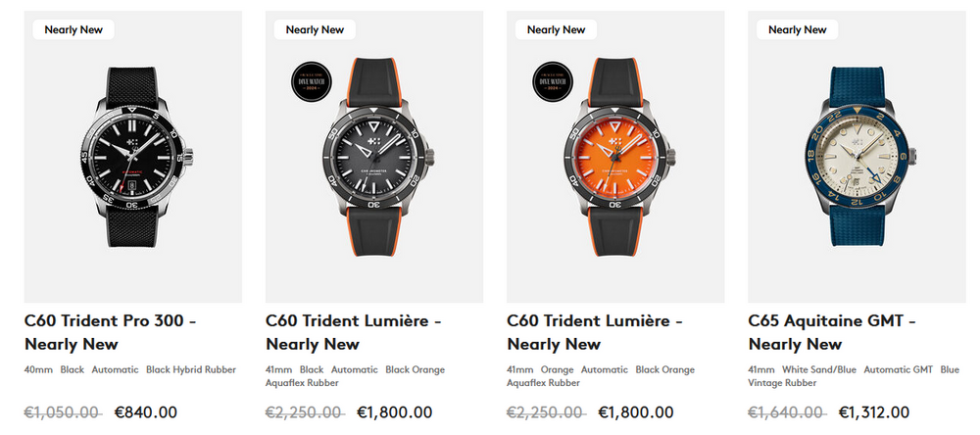This screenshot has width=980, height=435.
Task: Click the Nearly New tag on orange Lumière card
Action: coord(556,29)
